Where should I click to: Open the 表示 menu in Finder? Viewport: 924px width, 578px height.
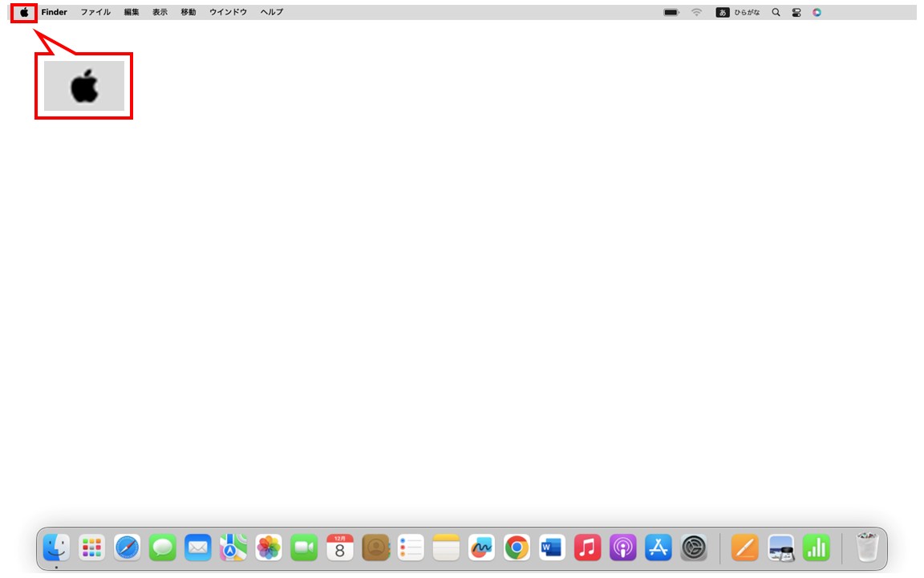[x=159, y=12]
